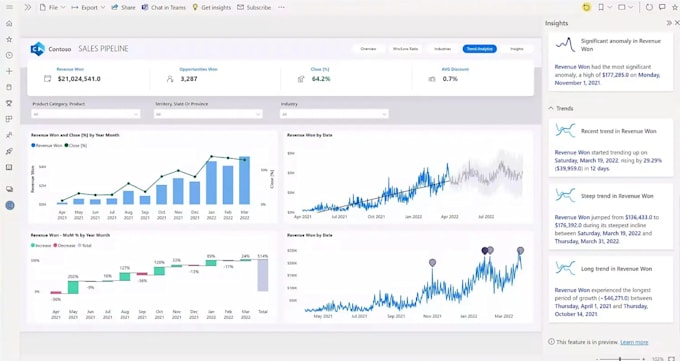Screen dimensions: 680x361
Task: Switch to the Industries tab
Action: 442,49
